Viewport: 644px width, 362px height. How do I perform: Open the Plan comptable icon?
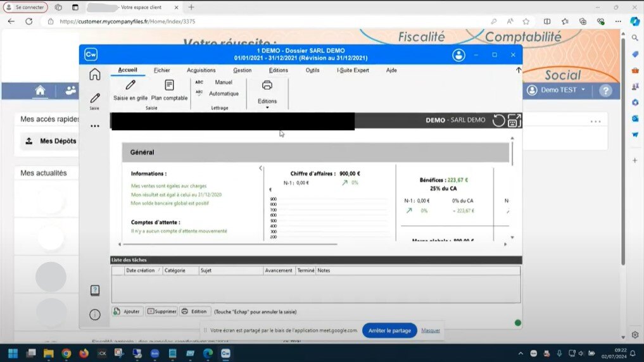pos(169,90)
